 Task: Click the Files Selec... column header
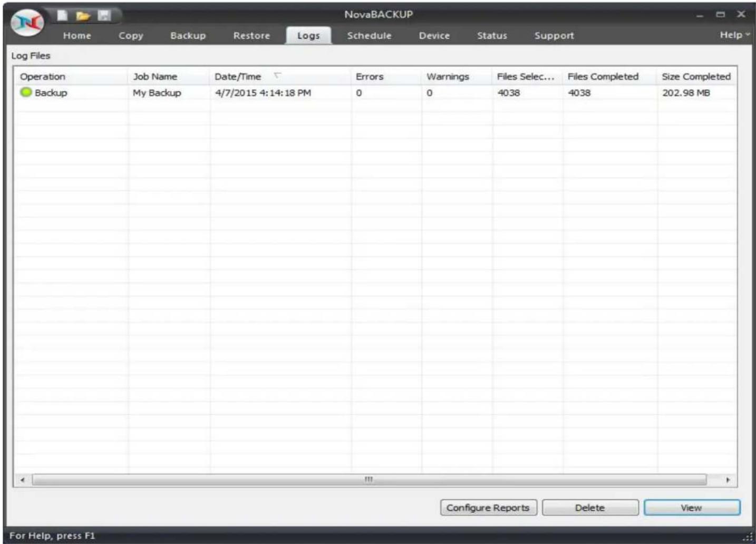pyautogui.click(x=528, y=76)
